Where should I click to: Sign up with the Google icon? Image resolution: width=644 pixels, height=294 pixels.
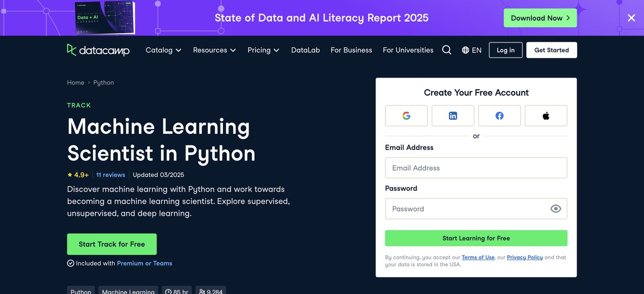[407, 116]
